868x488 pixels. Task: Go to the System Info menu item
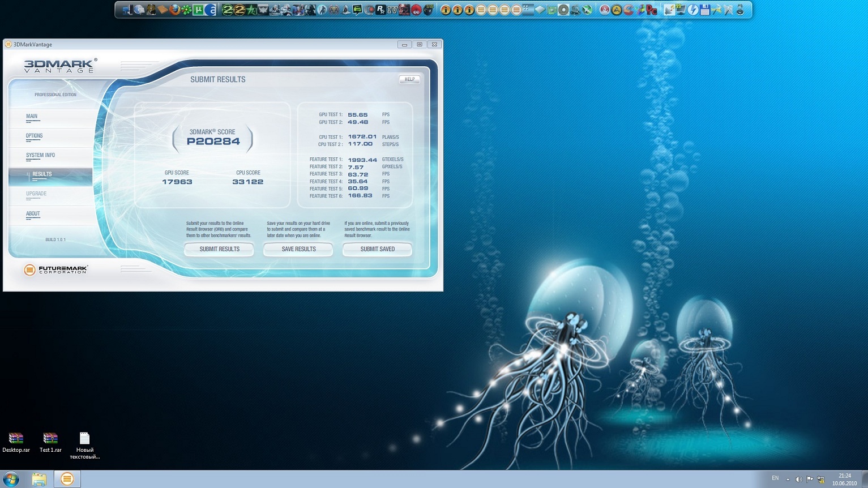pos(40,155)
